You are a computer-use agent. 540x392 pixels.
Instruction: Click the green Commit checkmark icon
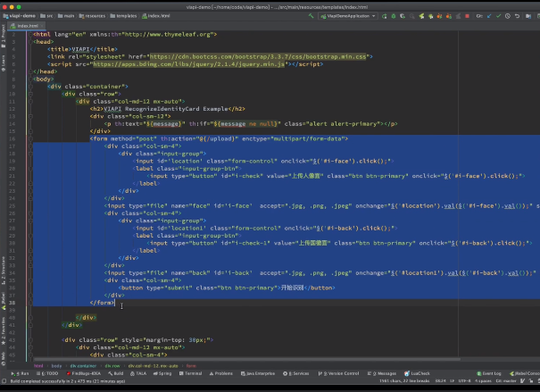tap(498, 16)
